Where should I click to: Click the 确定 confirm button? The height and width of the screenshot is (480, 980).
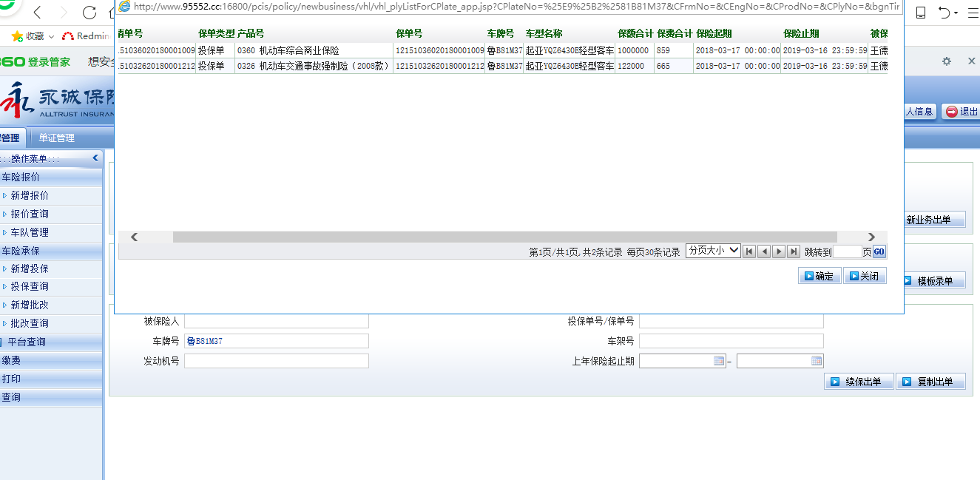coord(820,276)
